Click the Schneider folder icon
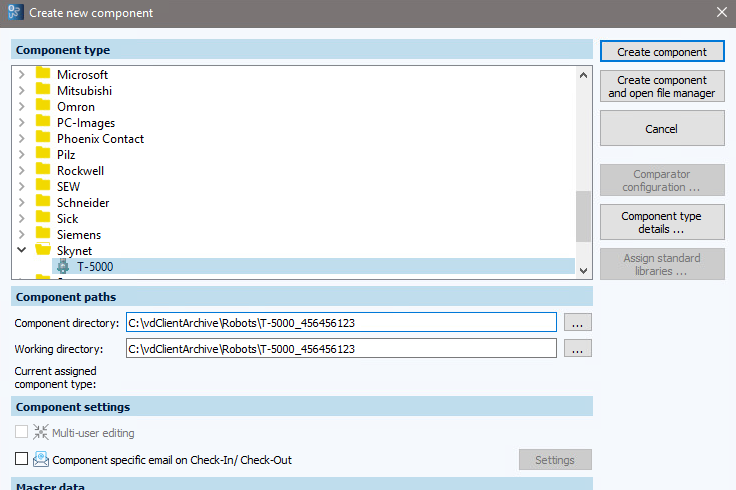The image size is (736, 490). (43, 203)
